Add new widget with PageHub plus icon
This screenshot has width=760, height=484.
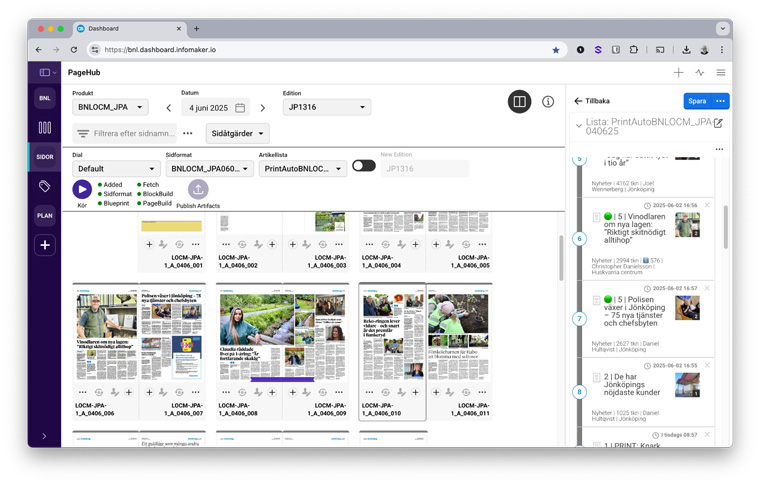pyautogui.click(x=679, y=73)
